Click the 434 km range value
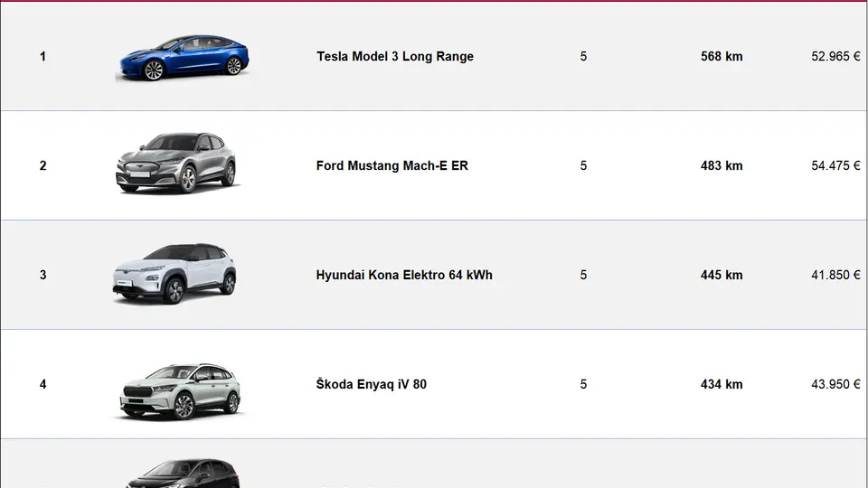 pos(722,384)
